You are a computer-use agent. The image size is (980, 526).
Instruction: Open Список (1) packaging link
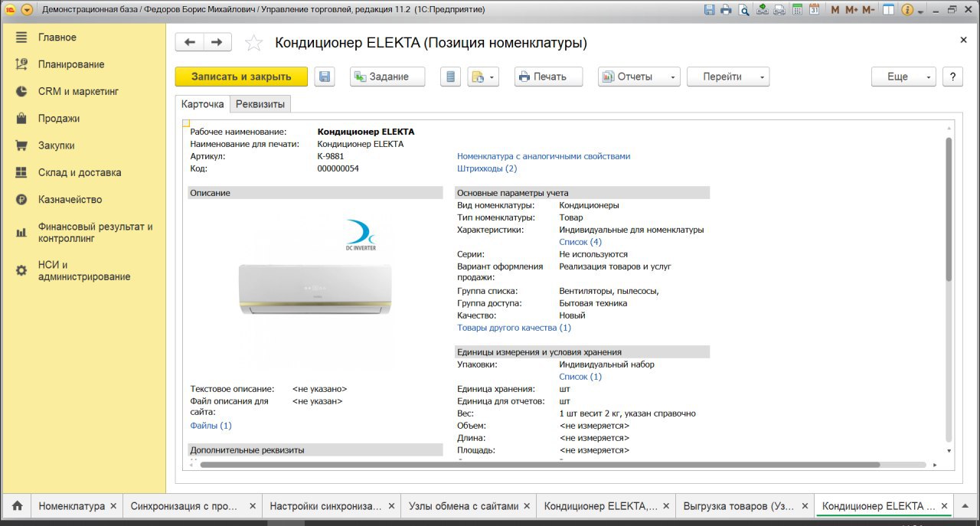(x=580, y=377)
